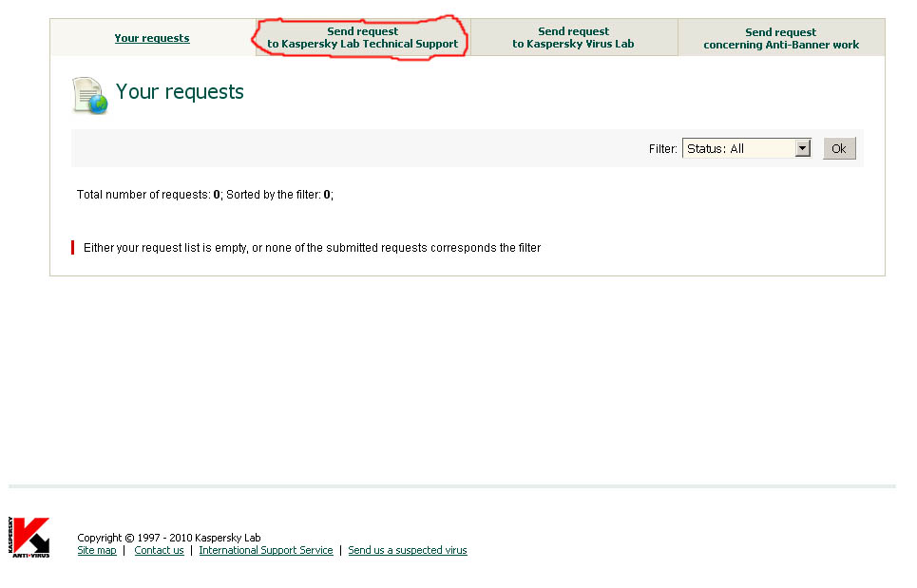Click the Your requests document globe icon
This screenshot has height=588, width=917.
click(89, 95)
